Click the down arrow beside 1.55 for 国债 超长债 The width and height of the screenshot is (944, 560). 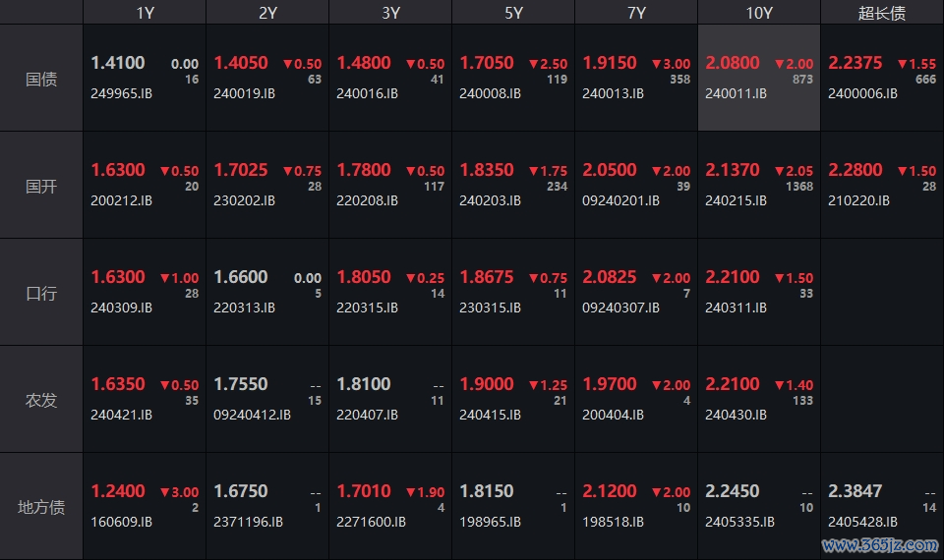coord(902,64)
